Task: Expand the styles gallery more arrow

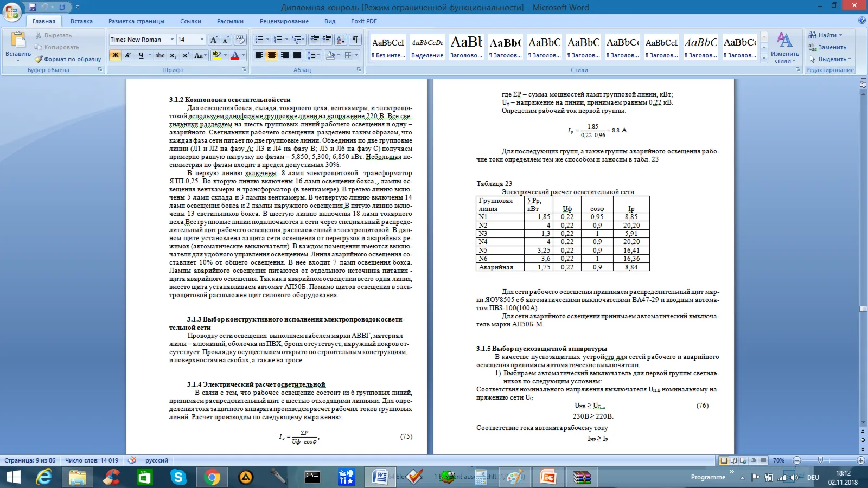Action: (x=764, y=57)
